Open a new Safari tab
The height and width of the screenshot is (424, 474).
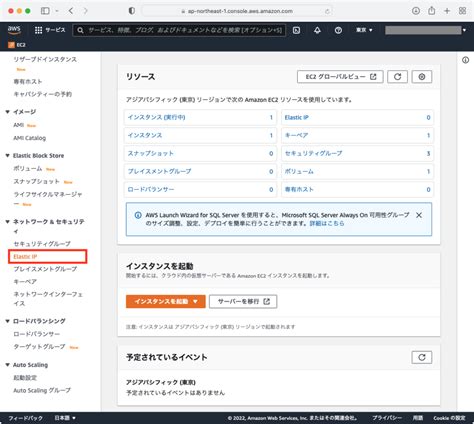pyautogui.click(x=447, y=11)
